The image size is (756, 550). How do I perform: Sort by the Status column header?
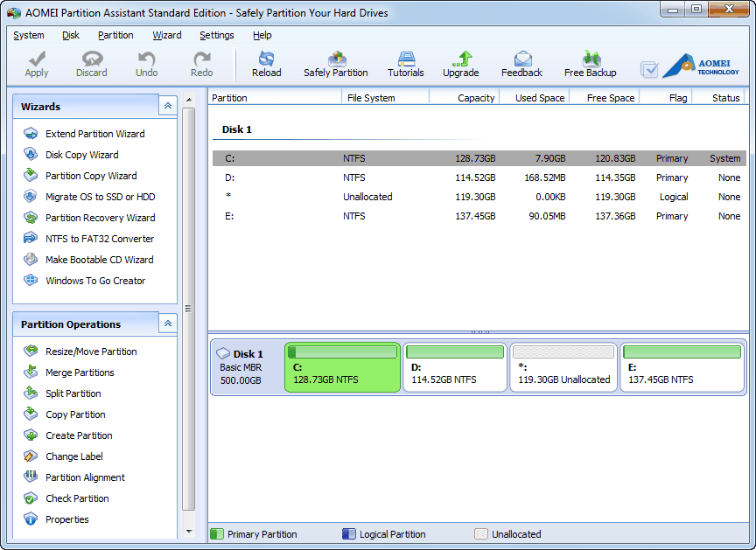click(719, 98)
